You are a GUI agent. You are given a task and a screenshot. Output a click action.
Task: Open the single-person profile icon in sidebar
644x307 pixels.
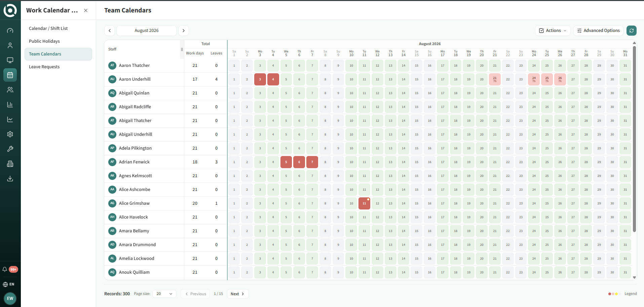[x=10, y=45]
